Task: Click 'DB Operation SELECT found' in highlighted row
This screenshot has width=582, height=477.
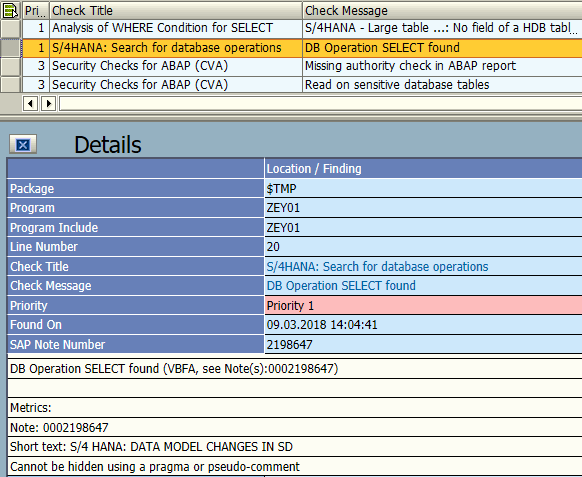Action: [442, 48]
